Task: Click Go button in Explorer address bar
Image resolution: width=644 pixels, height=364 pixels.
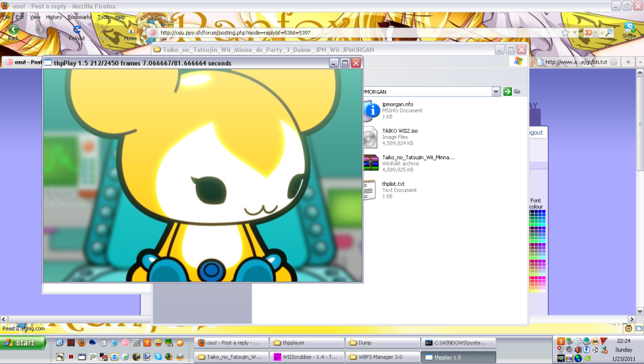Action: (x=512, y=91)
